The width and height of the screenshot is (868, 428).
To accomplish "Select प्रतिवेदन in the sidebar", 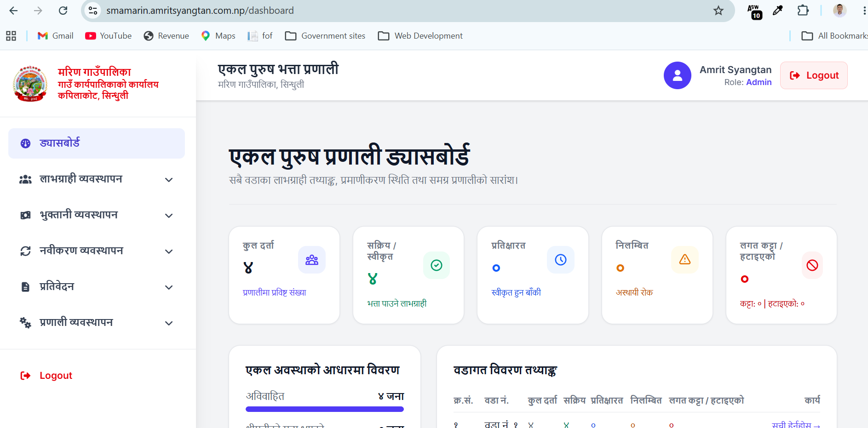I will pos(97,287).
